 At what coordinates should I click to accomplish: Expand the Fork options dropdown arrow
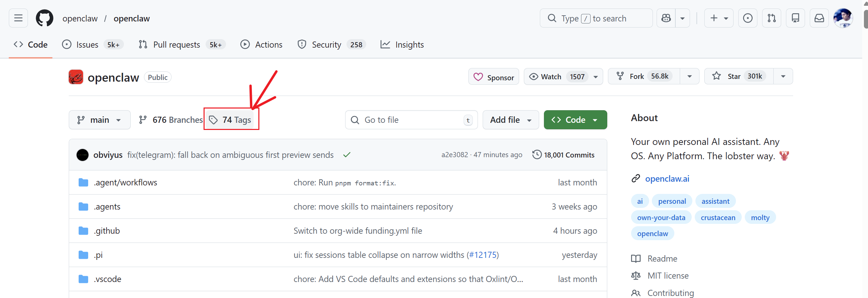pyautogui.click(x=690, y=76)
